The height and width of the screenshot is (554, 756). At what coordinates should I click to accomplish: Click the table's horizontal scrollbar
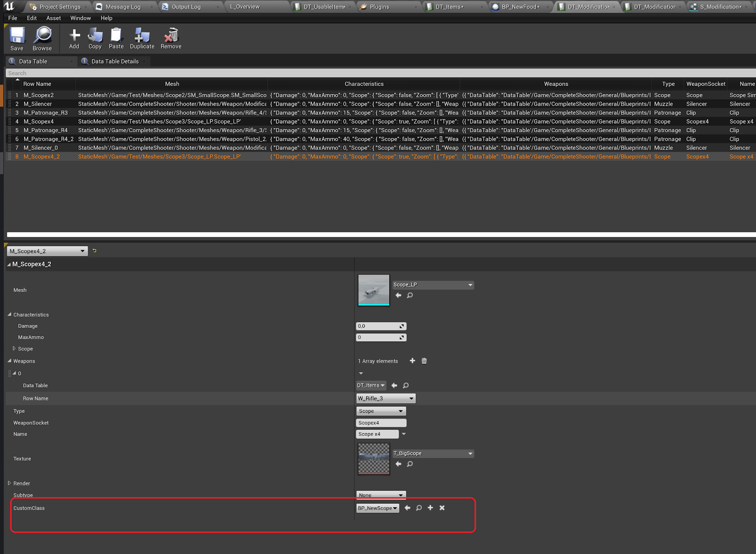click(x=381, y=234)
